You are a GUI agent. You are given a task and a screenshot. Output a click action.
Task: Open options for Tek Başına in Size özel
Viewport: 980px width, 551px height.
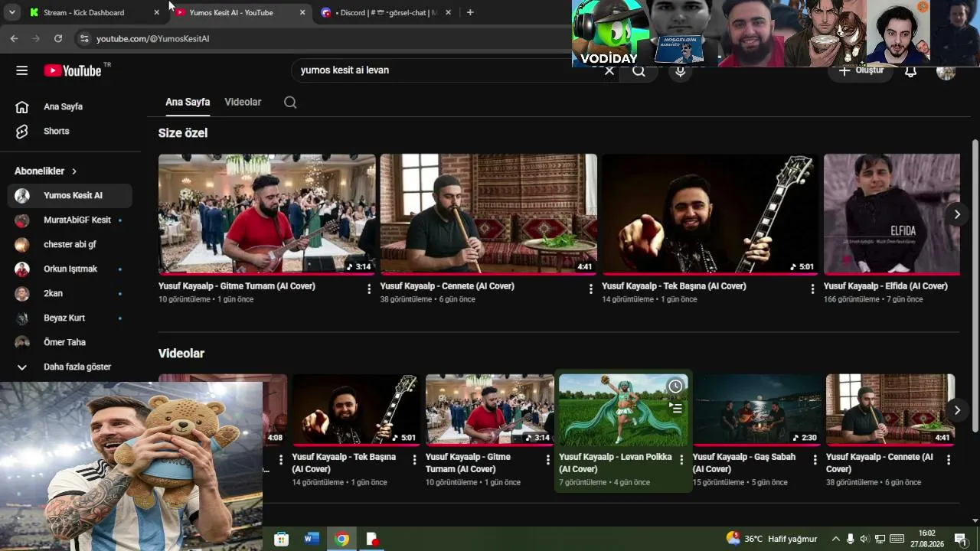coord(812,289)
